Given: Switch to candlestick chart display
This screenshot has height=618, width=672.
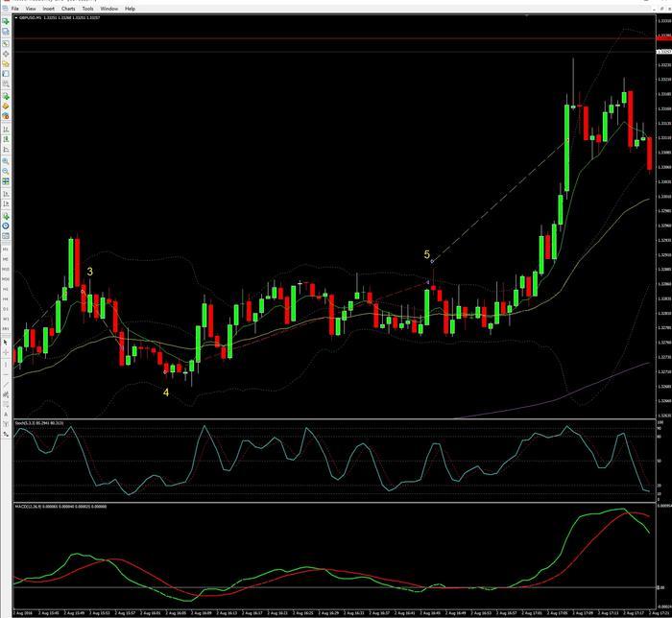Looking at the screenshot, I should coord(6,139).
